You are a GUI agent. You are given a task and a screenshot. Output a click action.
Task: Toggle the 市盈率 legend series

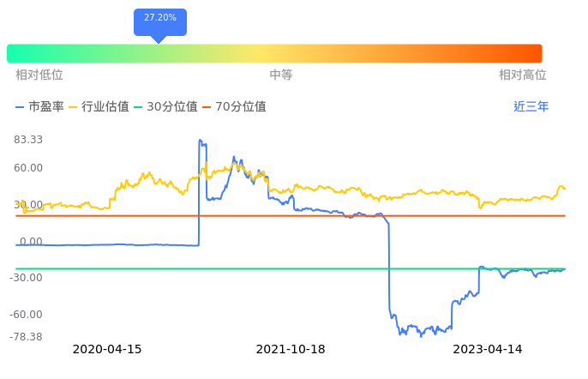(x=39, y=107)
